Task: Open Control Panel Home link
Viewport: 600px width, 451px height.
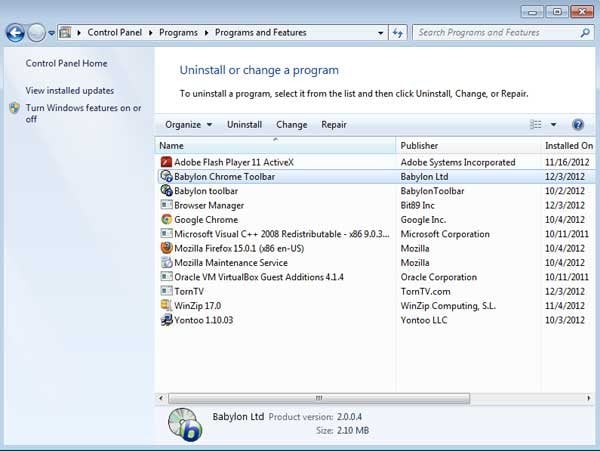Action: tap(66, 63)
